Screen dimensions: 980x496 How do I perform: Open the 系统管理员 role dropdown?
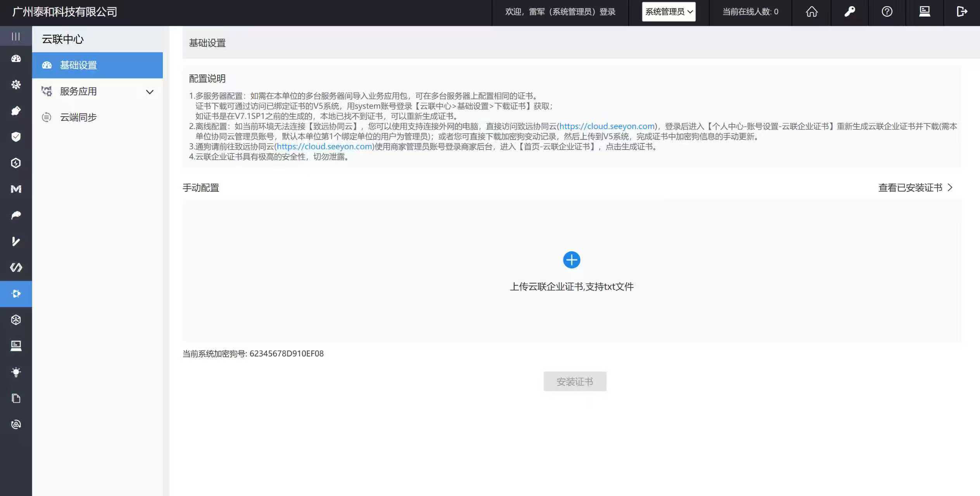point(669,12)
